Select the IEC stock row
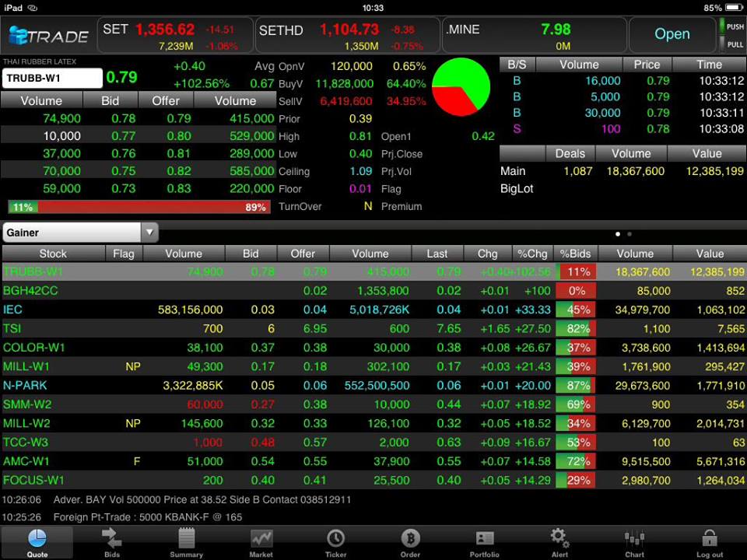Image resolution: width=747 pixels, height=560 pixels. [373, 310]
